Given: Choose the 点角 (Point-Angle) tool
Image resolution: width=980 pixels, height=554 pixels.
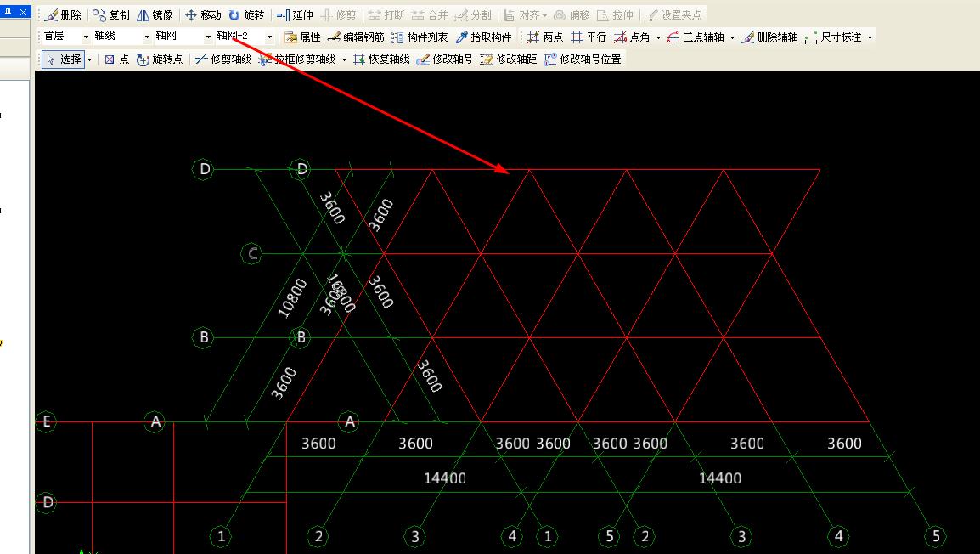Looking at the screenshot, I should click(x=632, y=37).
